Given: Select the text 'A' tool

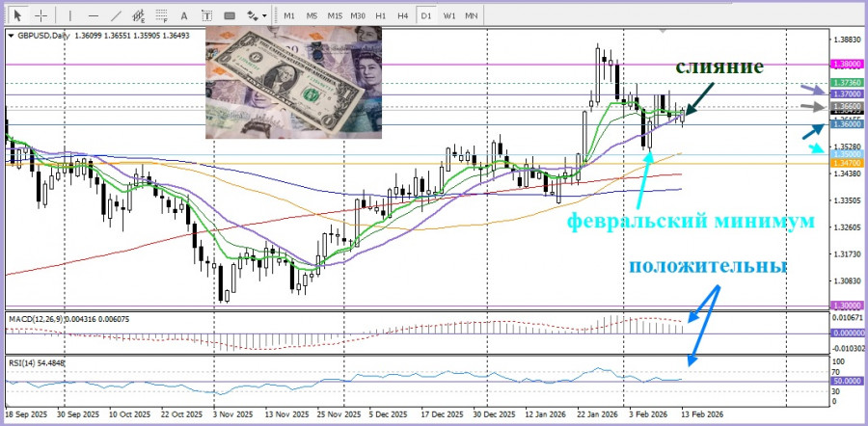Looking at the screenshot, I should (184, 15).
